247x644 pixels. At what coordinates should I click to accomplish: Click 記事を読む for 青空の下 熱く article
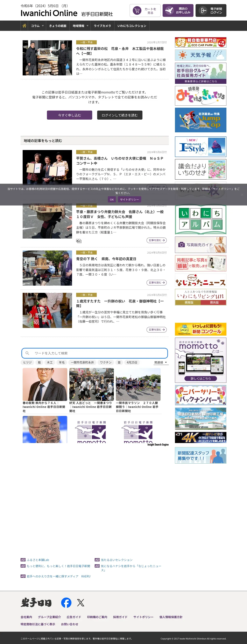(157, 283)
